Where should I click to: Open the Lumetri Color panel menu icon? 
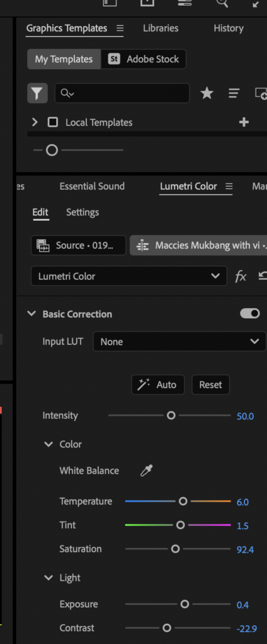click(x=229, y=186)
